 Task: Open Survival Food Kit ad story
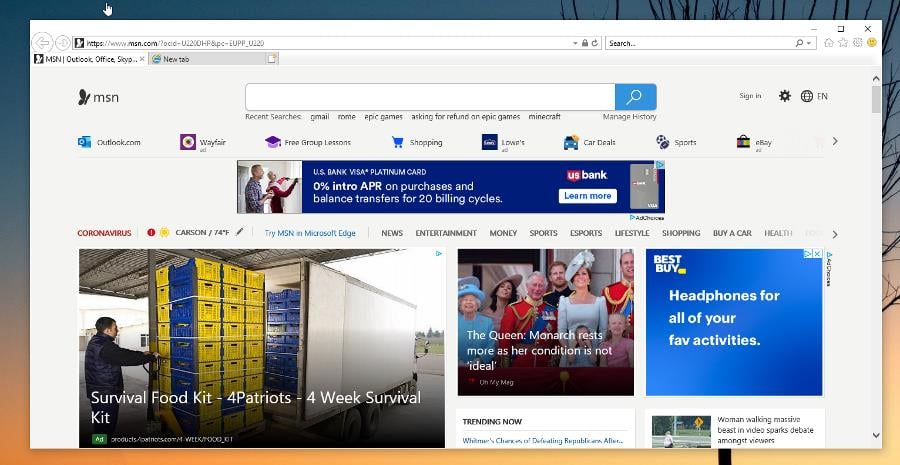pos(262,348)
